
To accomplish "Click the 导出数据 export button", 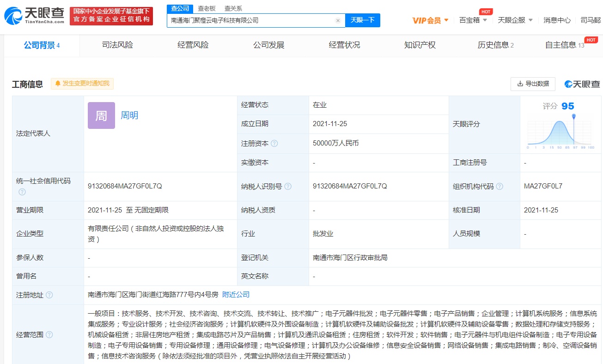I will point(533,84).
